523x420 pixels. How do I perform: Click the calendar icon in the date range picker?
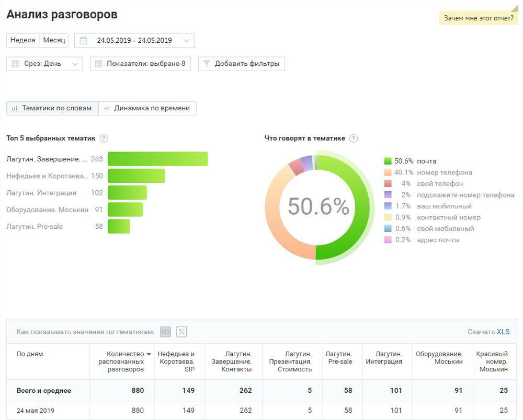[x=83, y=40]
